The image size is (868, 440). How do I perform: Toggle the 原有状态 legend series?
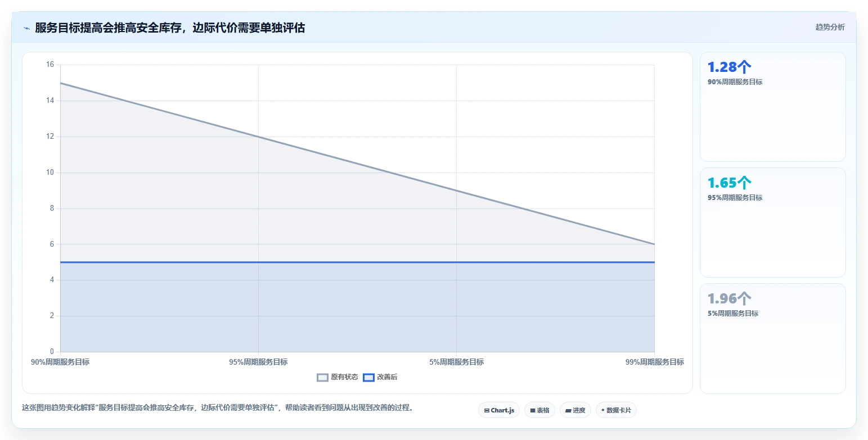click(x=338, y=377)
